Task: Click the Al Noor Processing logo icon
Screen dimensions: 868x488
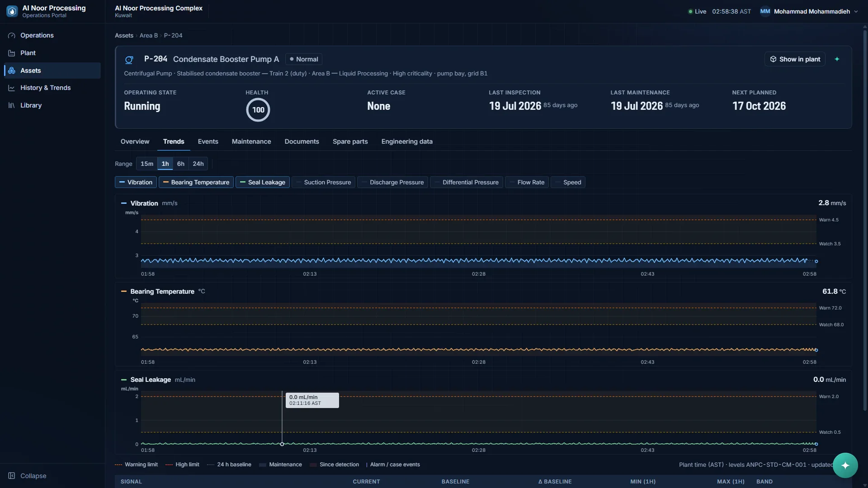Action: tap(12, 11)
